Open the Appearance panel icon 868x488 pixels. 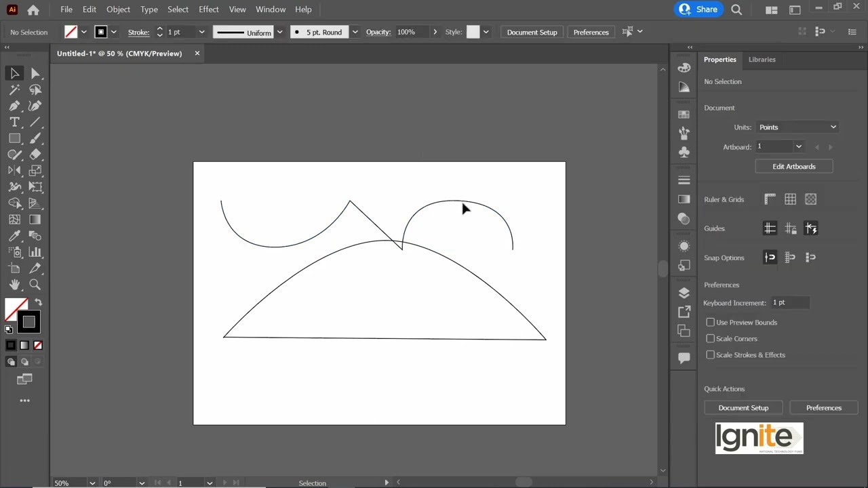tap(684, 246)
